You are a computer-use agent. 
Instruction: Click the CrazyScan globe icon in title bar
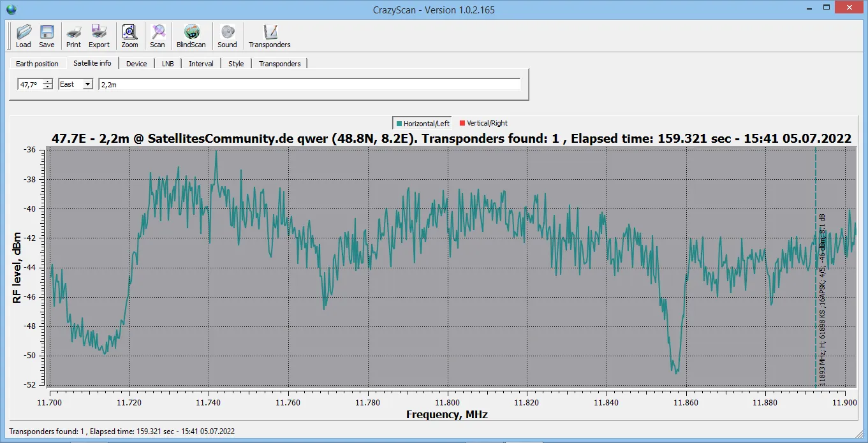11,10
